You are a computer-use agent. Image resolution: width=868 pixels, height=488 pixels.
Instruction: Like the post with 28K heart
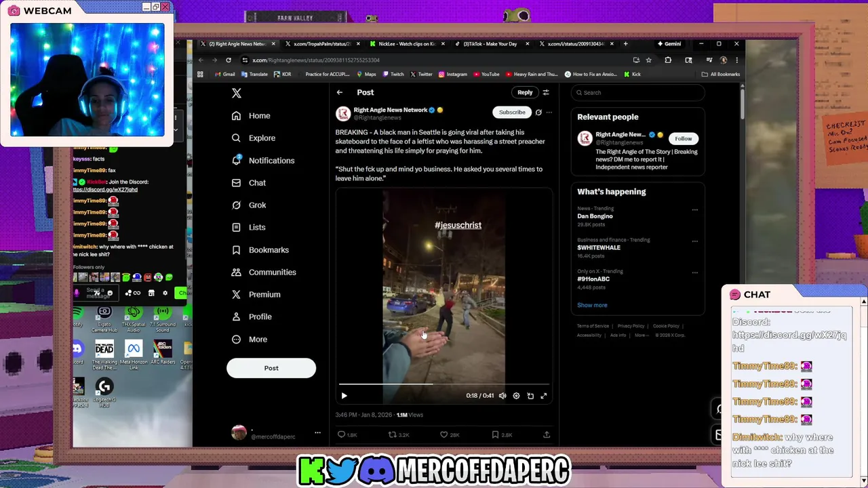[x=450, y=434]
